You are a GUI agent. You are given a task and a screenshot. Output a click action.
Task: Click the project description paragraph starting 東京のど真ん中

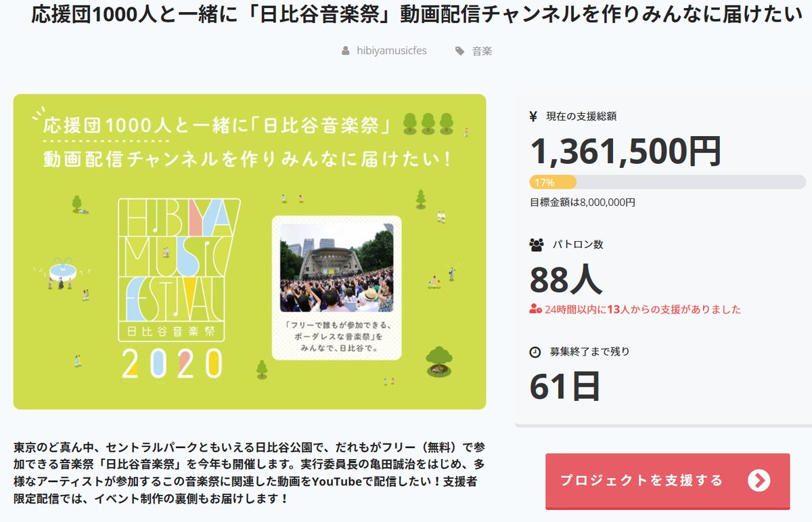pyautogui.click(x=250, y=473)
